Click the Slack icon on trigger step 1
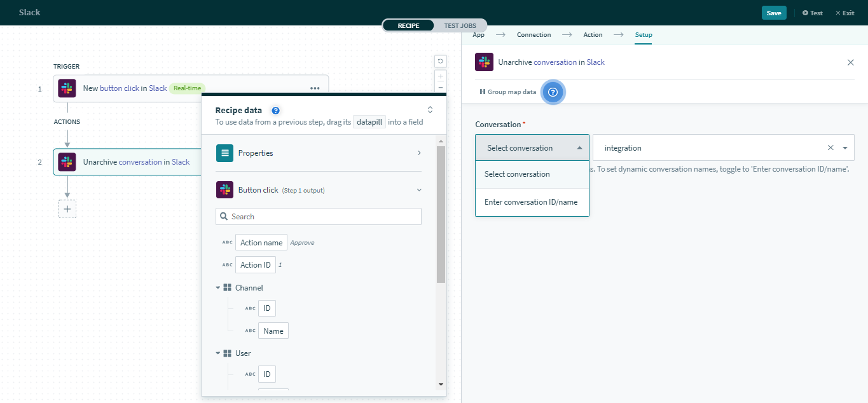868x403 pixels. click(67, 88)
